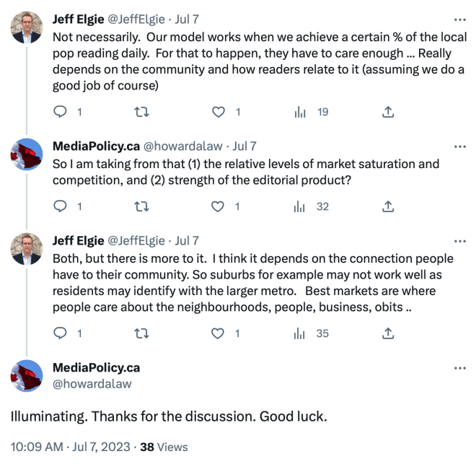This screenshot has height=464, width=476.
Task: Open Jeff Elgie's profile name on the first tweet
Action: click(77, 19)
